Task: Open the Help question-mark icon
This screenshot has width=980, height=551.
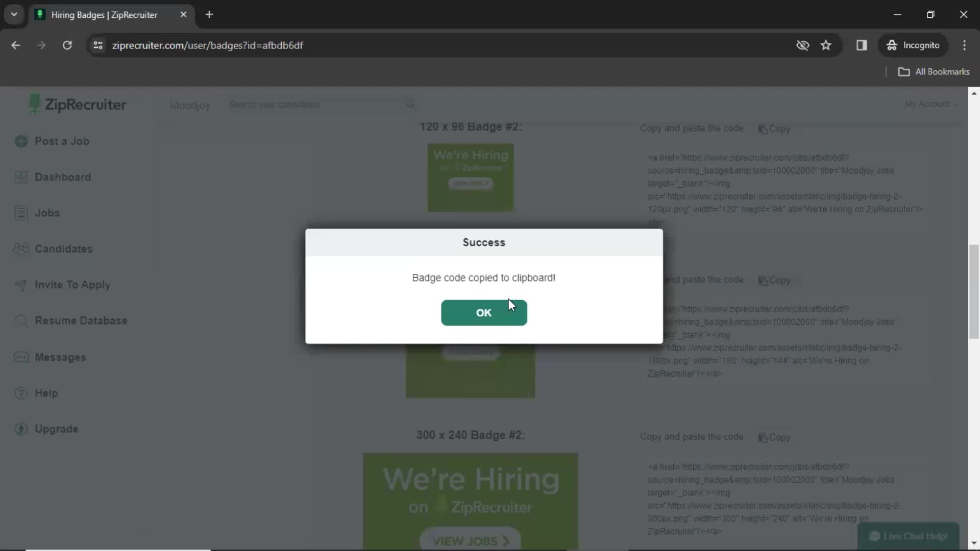Action: pos(21,393)
